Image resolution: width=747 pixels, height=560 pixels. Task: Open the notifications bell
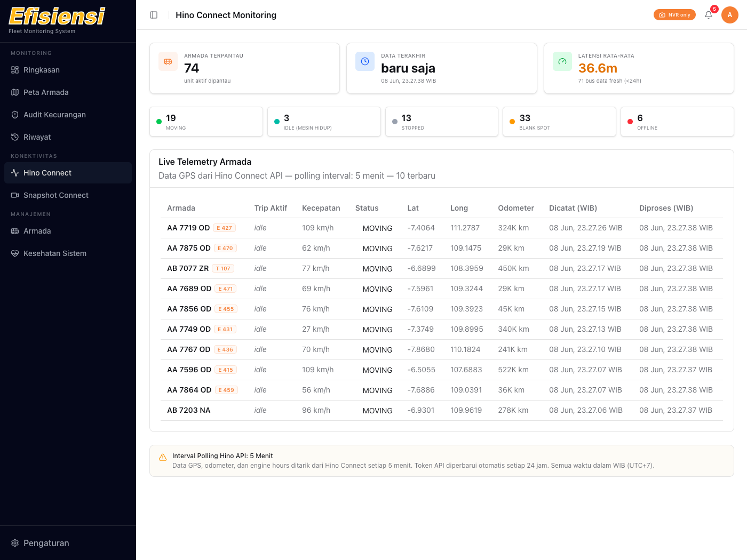[x=709, y=15]
